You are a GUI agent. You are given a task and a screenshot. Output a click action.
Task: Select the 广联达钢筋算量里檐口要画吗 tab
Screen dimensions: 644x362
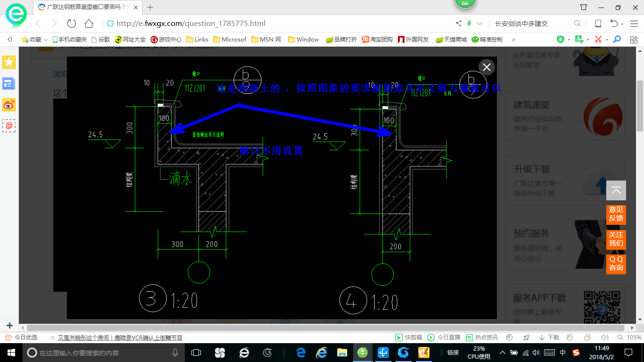[x=88, y=7]
